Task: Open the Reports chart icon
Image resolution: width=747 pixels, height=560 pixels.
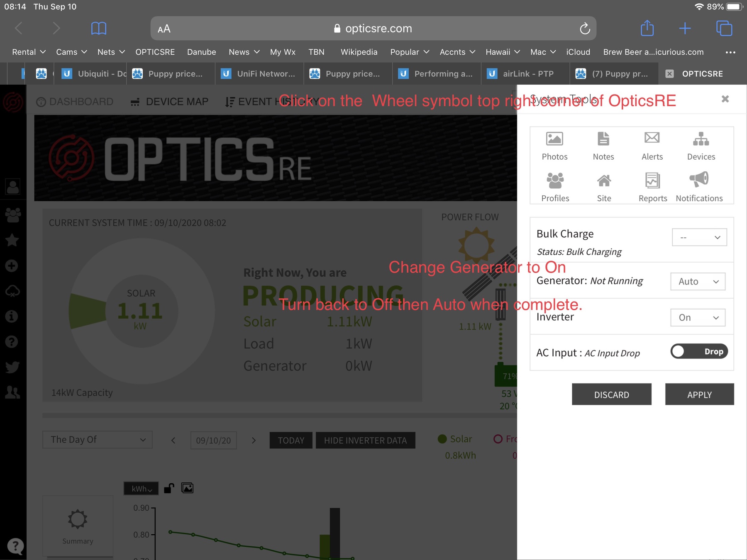Action: (x=652, y=181)
